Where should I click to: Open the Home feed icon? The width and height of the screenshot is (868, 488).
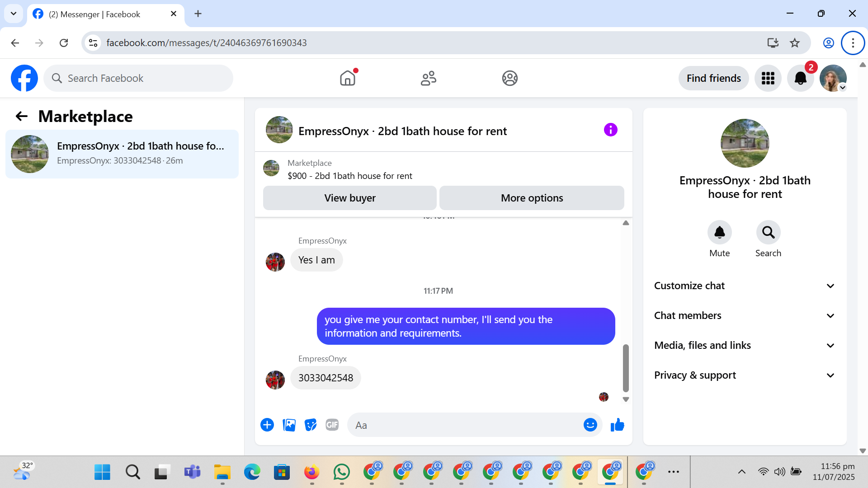(x=348, y=78)
